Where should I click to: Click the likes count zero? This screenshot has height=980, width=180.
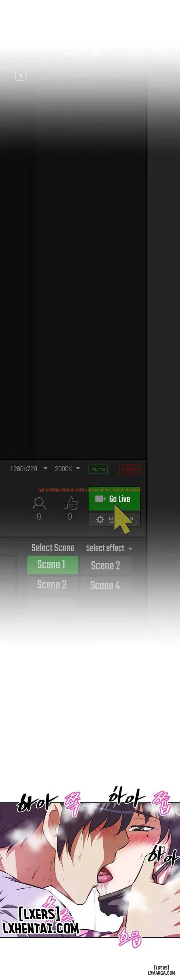70,517
